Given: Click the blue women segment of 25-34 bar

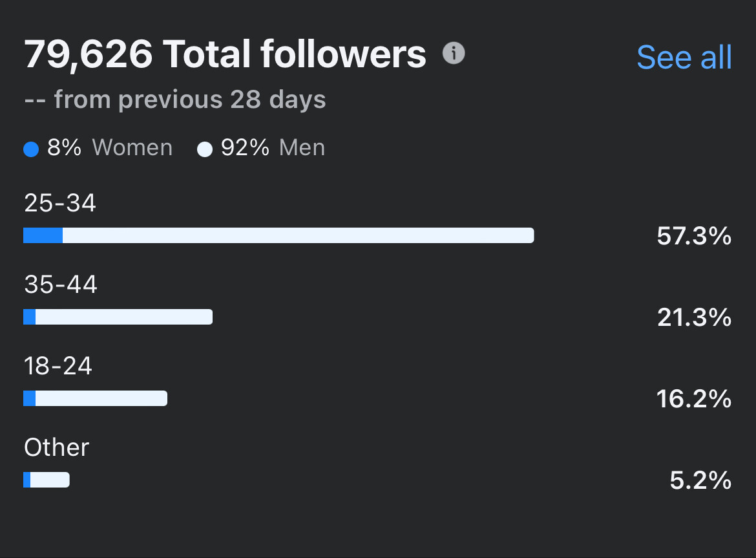Looking at the screenshot, I should click(43, 235).
